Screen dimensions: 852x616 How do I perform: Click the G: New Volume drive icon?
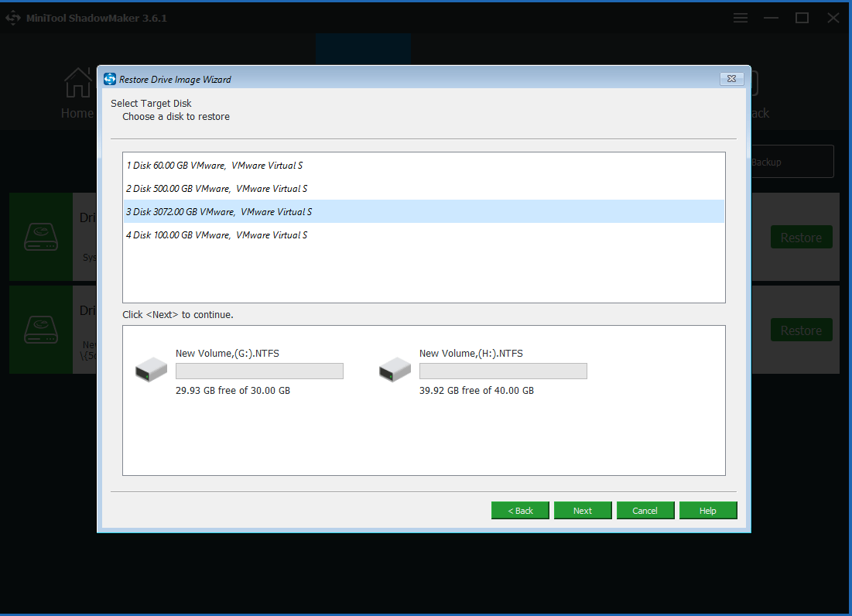coord(151,370)
